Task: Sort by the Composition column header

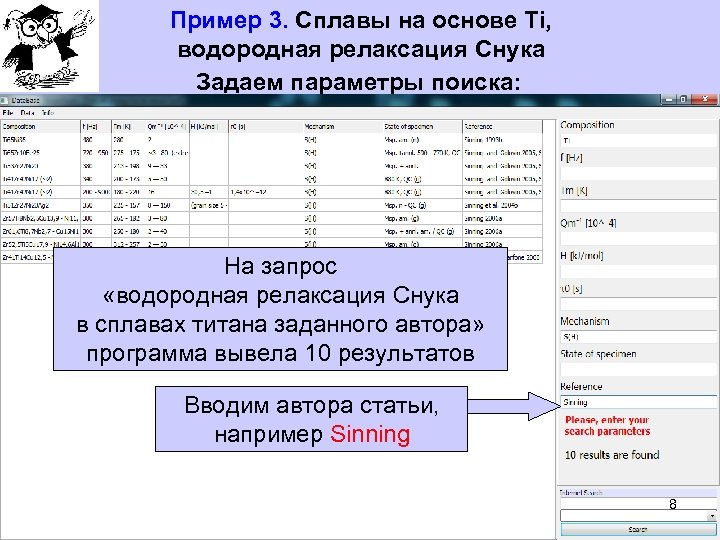Action: (x=40, y=126)
